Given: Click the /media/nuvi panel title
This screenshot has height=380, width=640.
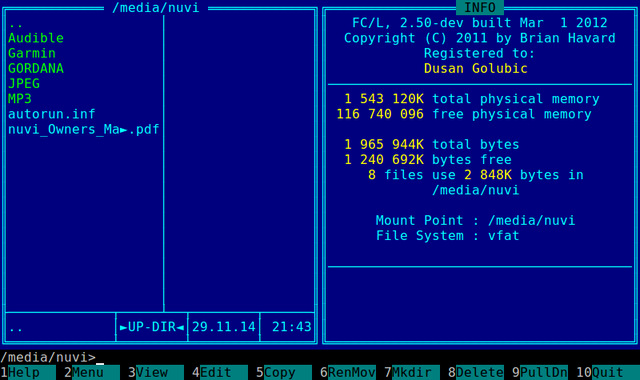Looking at the screenshot, I should coord(156,8).
